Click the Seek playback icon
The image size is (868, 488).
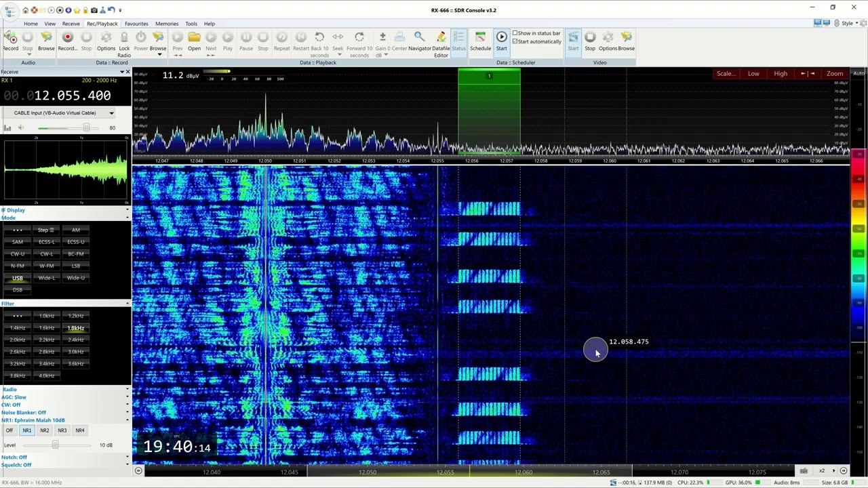point(338,41)
